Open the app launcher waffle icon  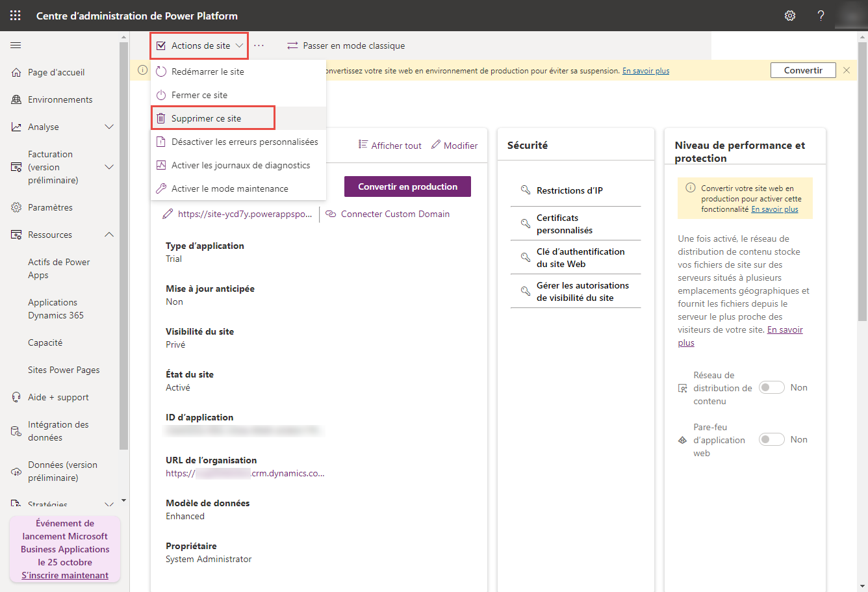[16, 16]
